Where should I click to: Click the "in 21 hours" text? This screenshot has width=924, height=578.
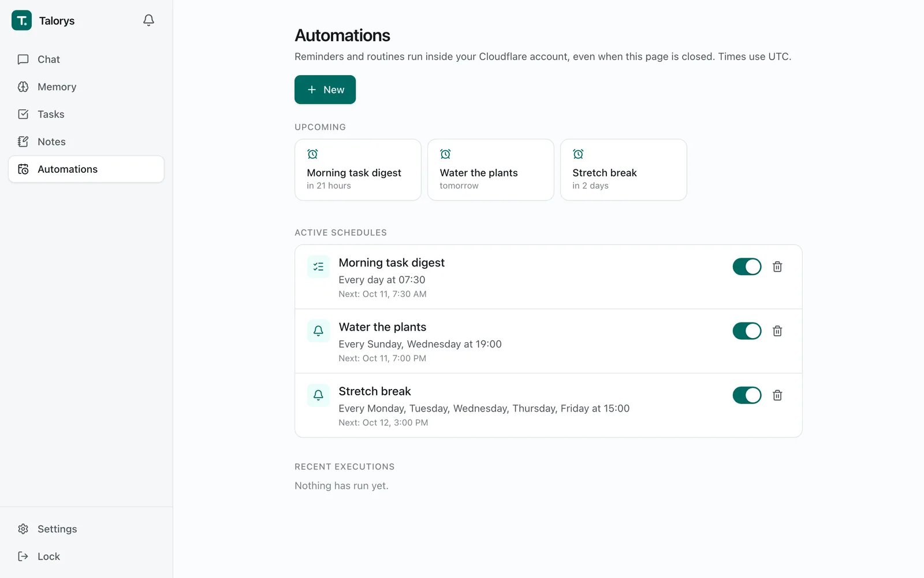pos(329,186)
